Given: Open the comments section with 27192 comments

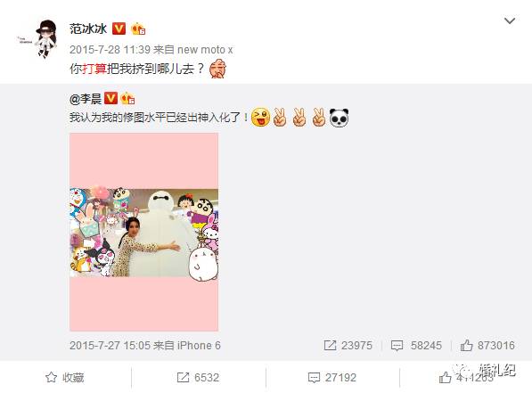Looking at the screenshot, I should [x=332, y=377].
